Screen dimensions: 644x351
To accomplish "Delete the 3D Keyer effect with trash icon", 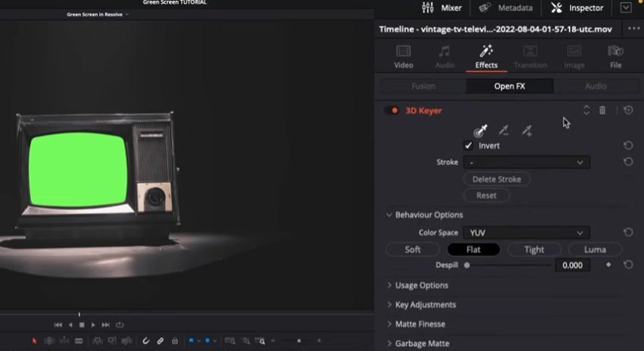I will pyautogui.click(x=602, y=110).
